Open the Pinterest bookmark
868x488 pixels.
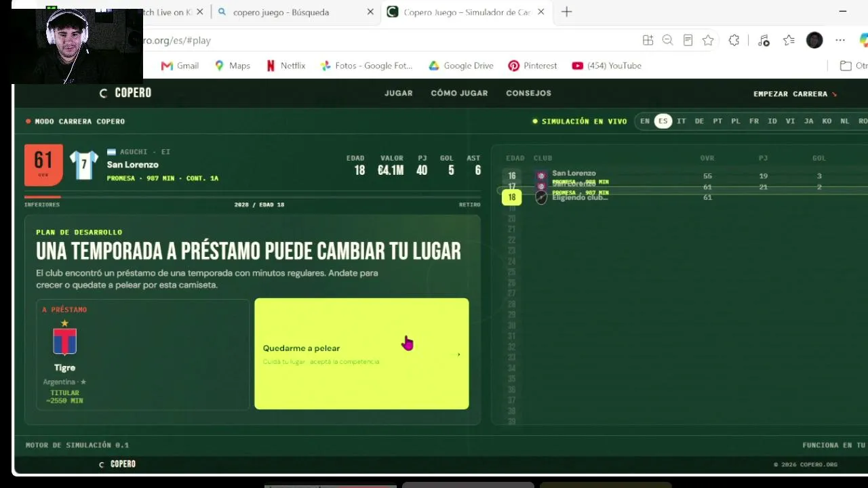[532, 66]
